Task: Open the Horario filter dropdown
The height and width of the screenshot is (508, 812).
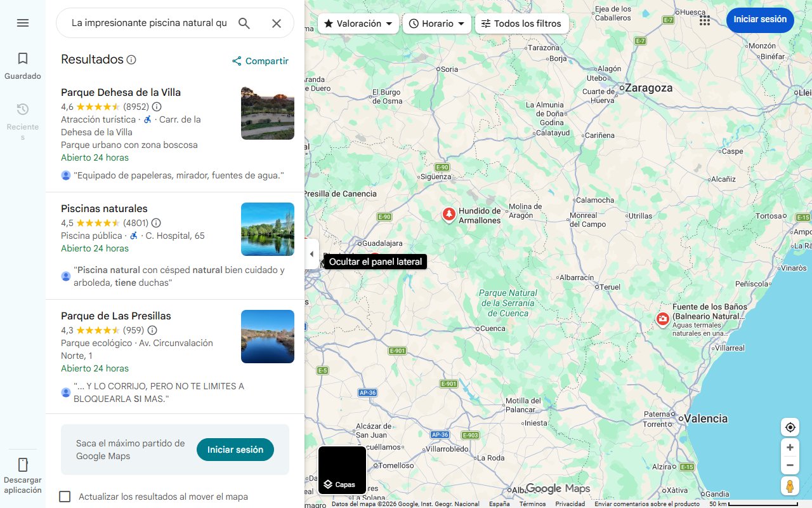Action: pos(437,23)
